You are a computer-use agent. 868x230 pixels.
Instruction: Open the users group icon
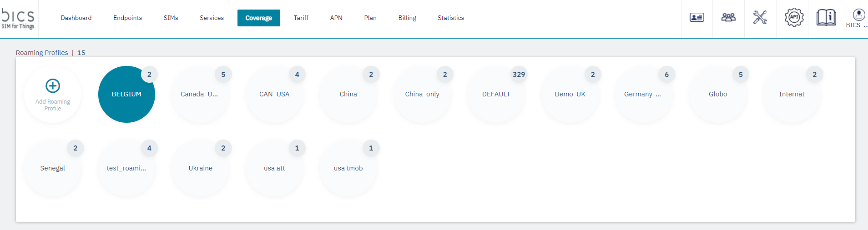(x=728, y=18)
